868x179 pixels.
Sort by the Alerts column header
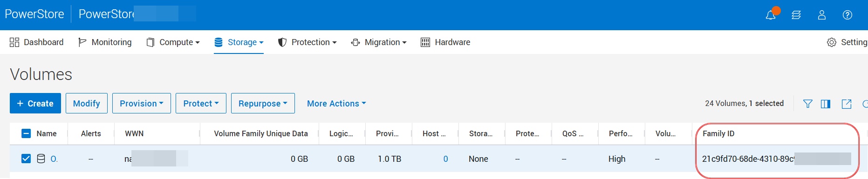91,133
